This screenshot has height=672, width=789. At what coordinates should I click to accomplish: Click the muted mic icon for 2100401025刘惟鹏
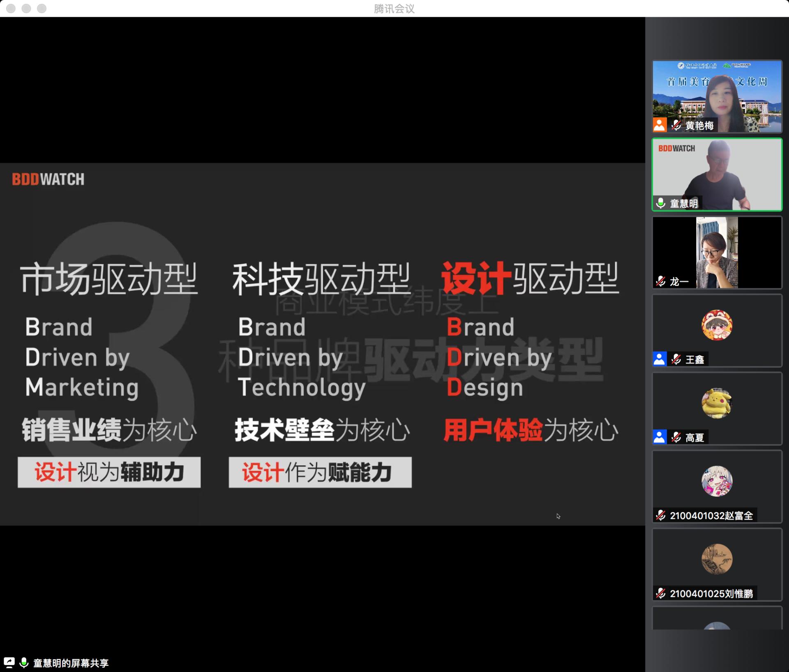tap(660, 593)
